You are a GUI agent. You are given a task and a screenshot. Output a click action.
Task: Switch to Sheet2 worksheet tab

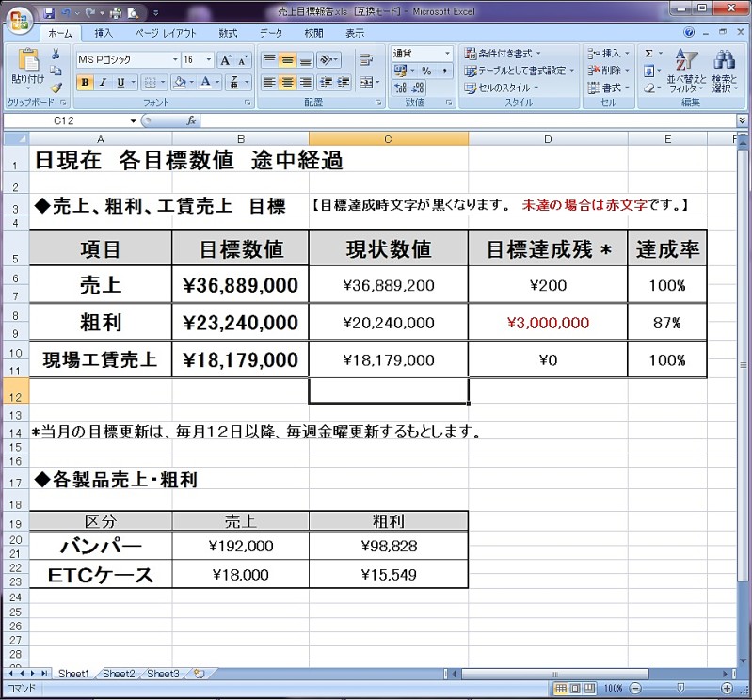(x=119, y=674)
